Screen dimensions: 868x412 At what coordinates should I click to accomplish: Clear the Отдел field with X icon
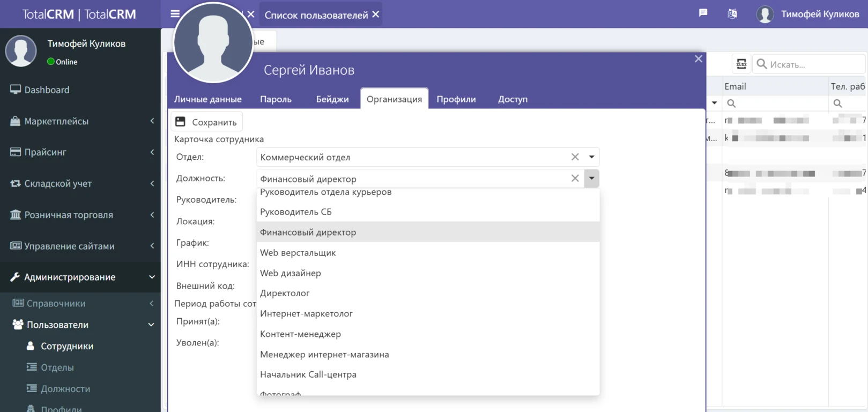[575, 157]
